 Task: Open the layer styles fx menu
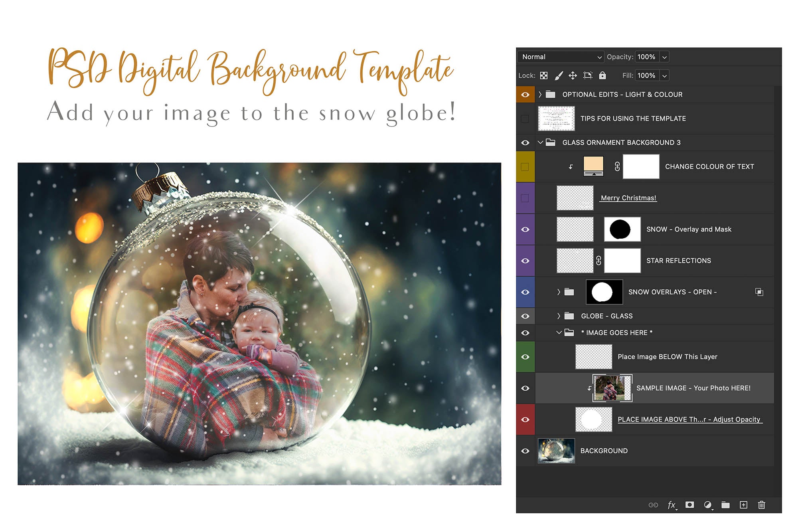point(672,504)
